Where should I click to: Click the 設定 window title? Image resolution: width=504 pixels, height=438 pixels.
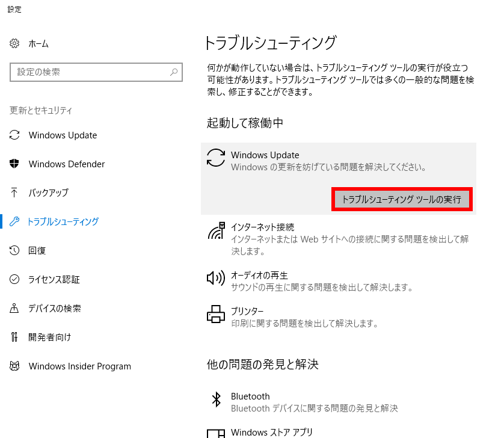(x=14, y=10)
